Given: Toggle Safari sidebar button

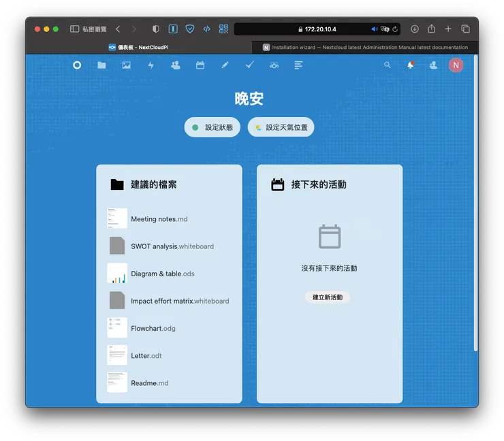Looking at the screenshot, I should pos(74,29).
